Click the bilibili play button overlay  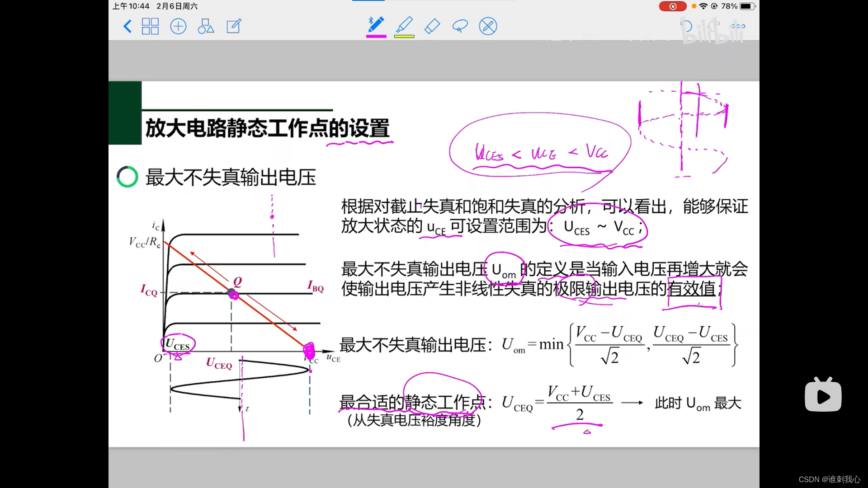[823, 395]
